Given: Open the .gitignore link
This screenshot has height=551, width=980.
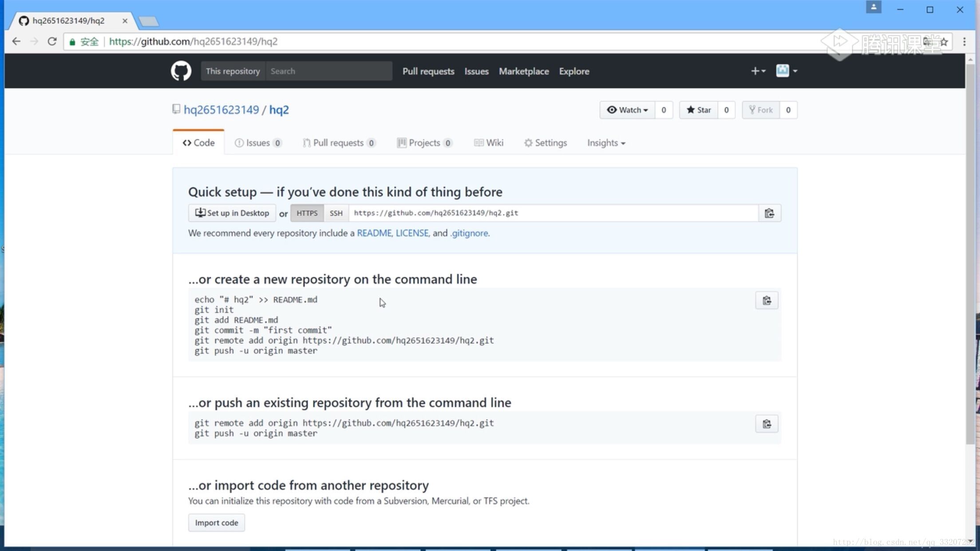Looking at the screenshot, I should pyautogui.click(x=469, y=233).
